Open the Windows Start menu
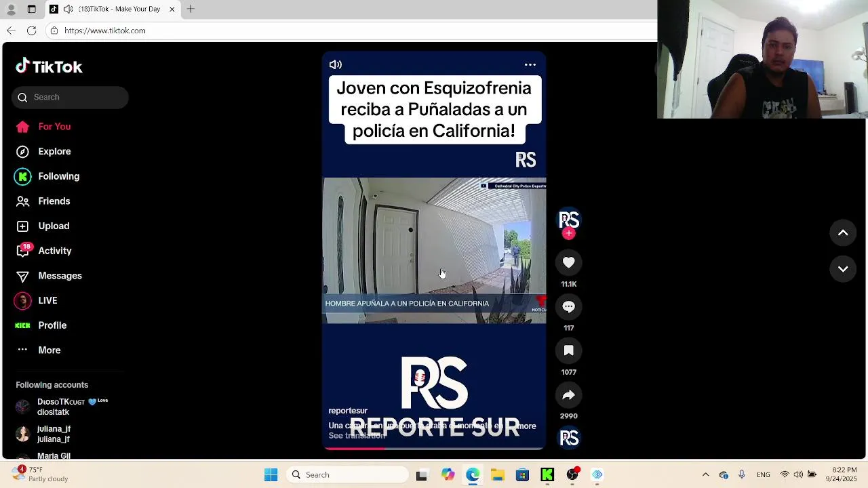Image resolution: width=868 pixels, height=488 pixels. (x=271, y=475)
